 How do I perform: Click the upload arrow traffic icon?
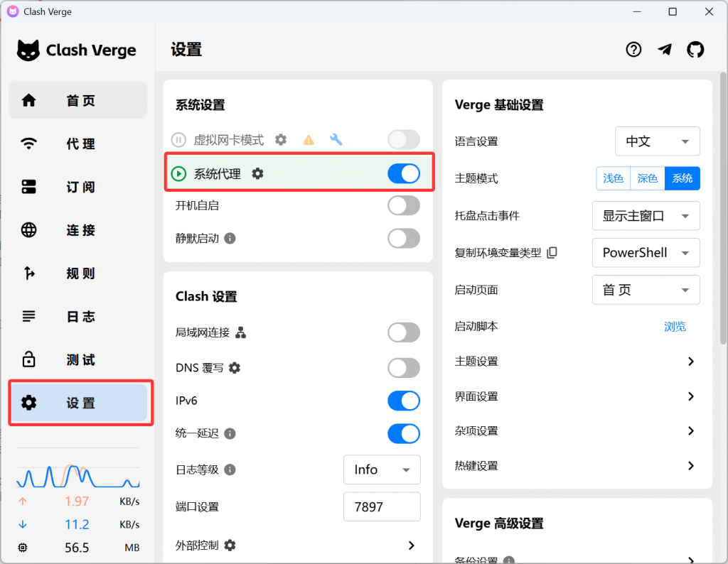click(22, 501)
